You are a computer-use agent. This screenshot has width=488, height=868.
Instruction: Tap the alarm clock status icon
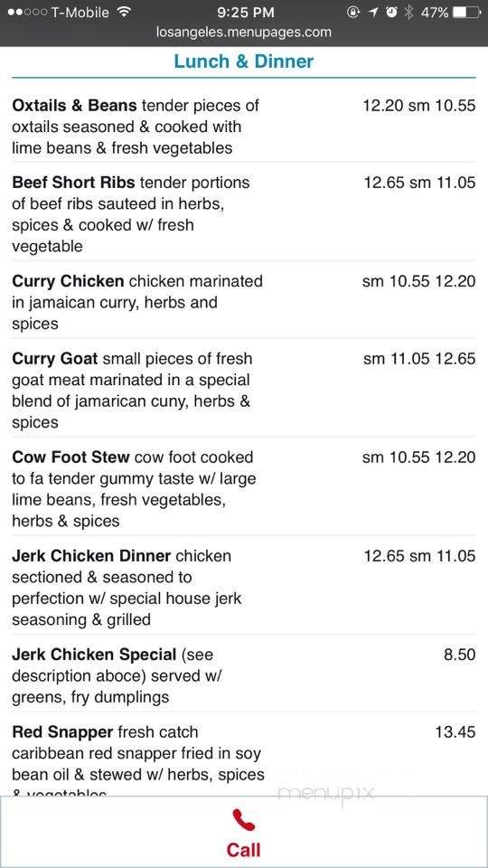(391, 12)
